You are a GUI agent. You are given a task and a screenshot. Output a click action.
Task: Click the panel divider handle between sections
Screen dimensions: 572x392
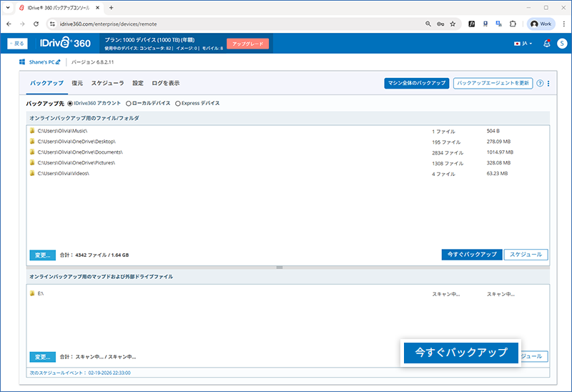[279, 268]
